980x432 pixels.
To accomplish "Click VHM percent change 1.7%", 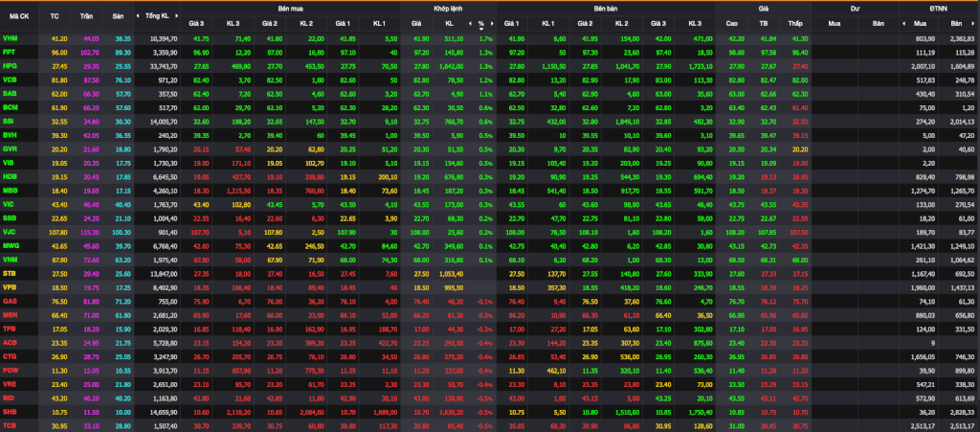I will (486, 38).
